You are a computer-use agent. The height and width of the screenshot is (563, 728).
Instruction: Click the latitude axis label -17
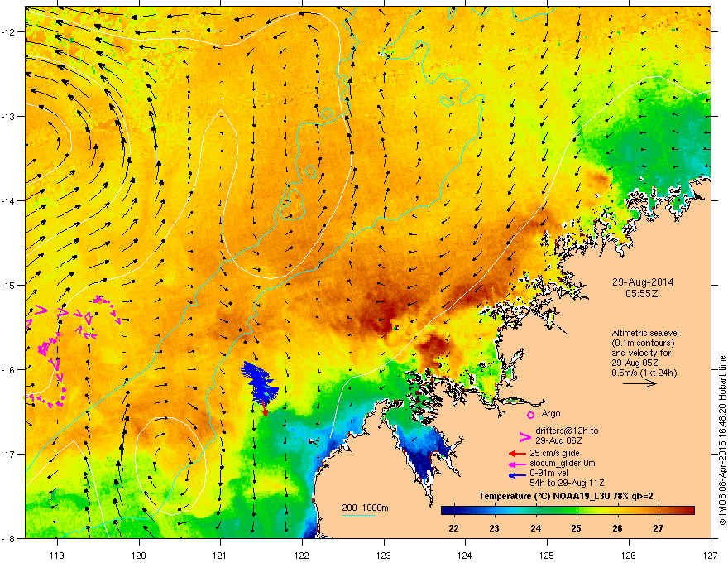8,454
